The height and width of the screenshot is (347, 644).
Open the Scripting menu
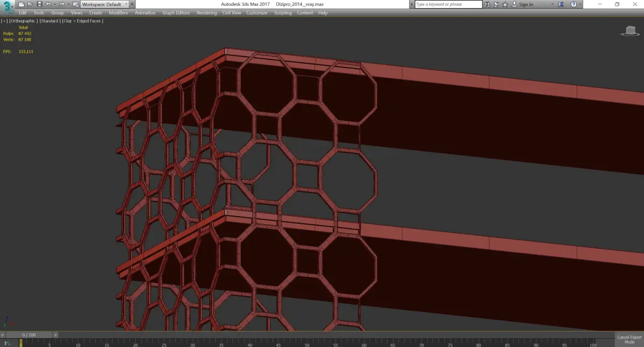(x=283, y=13)
